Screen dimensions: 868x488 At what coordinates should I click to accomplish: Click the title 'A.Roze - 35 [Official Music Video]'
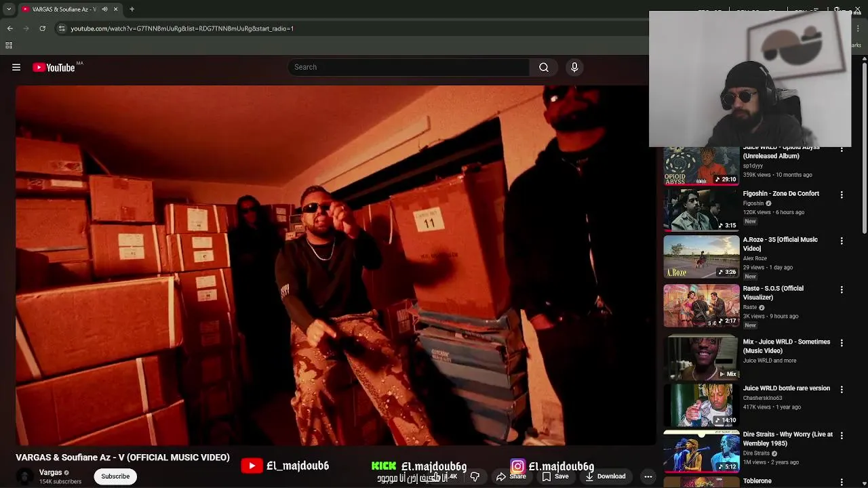tap(781, 244)
